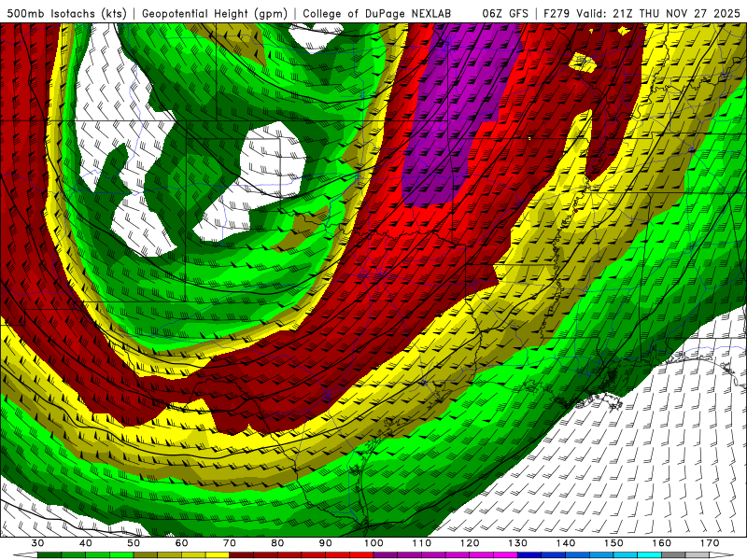Click the '160' label on the color scale
Image resolution: width=747 pixels, height=560 pixels.
tap(662, 543)
